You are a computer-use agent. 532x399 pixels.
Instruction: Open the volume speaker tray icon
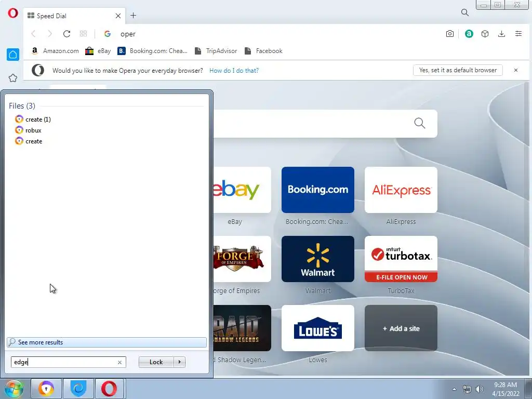tap(480, 389)
